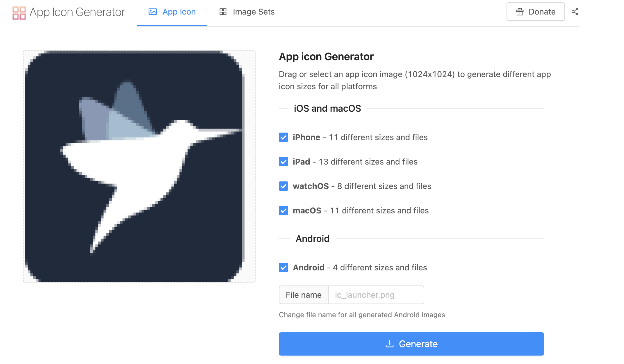
Task: Toggle the watchOS checkbox off
Action: [284, 186]
